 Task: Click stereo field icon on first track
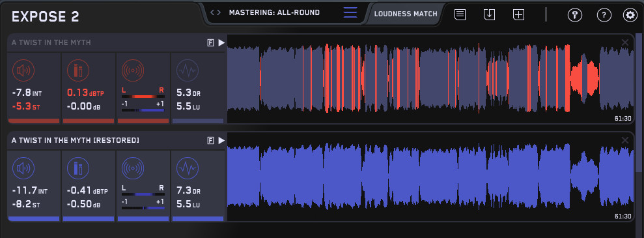point(133,70)
